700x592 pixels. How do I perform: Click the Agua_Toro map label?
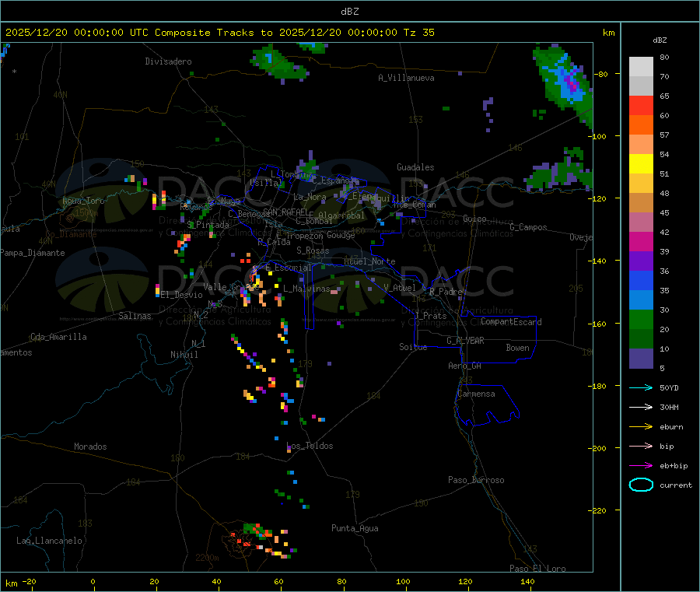pos(83,201)
